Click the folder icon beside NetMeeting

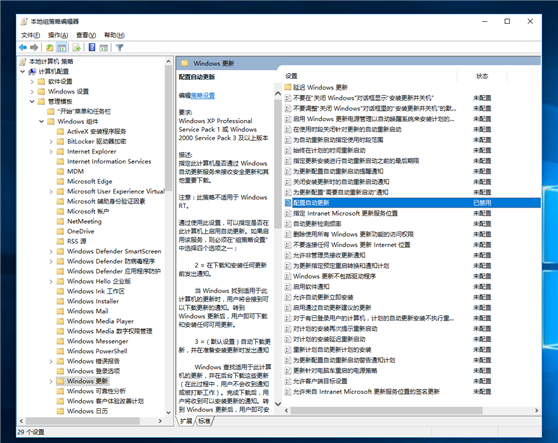click(x=60, y=221)
